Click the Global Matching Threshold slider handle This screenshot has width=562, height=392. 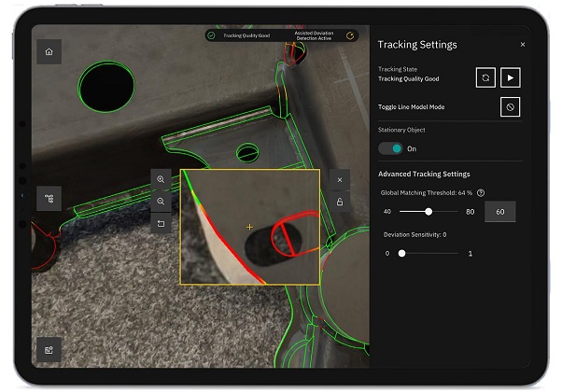coord(429,212)
